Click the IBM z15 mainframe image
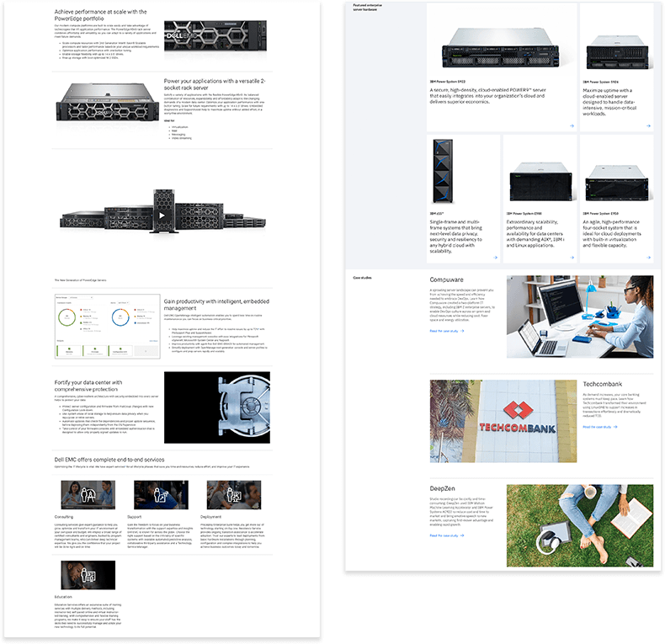The width and height of the screenshot is (665, 644). pyautogui.click(x=443, y=171)
